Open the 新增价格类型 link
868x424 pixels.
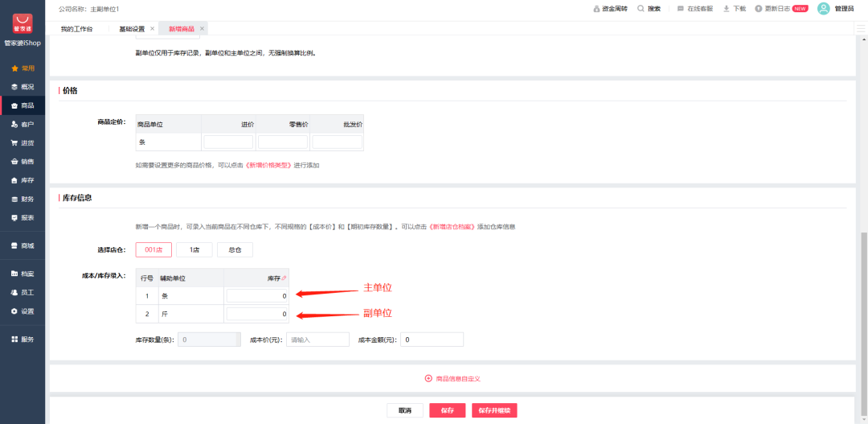pos(268,165)
